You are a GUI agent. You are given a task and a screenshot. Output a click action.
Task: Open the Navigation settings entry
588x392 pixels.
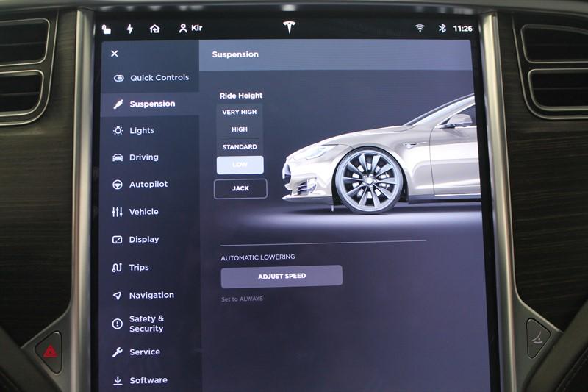(150, 295)
